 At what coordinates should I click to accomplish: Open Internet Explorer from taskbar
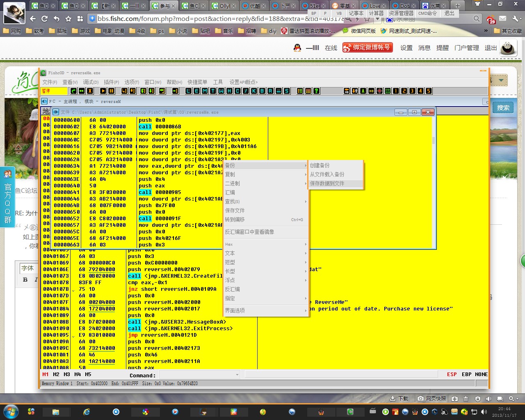point(86,411)
